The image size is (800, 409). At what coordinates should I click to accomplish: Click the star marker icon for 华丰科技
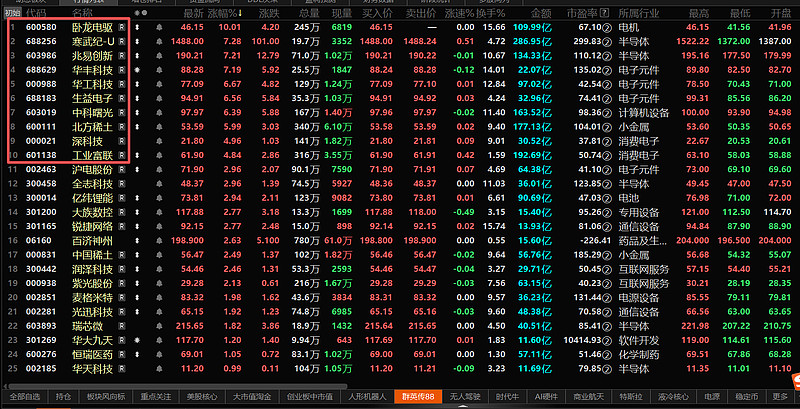(x=135, y=70)
